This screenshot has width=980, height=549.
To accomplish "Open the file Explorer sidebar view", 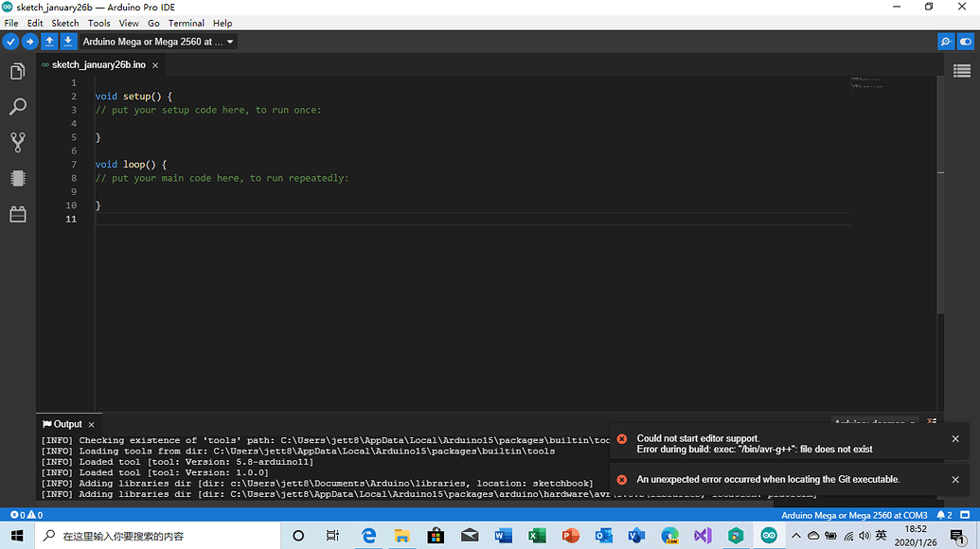I will 17,71.
